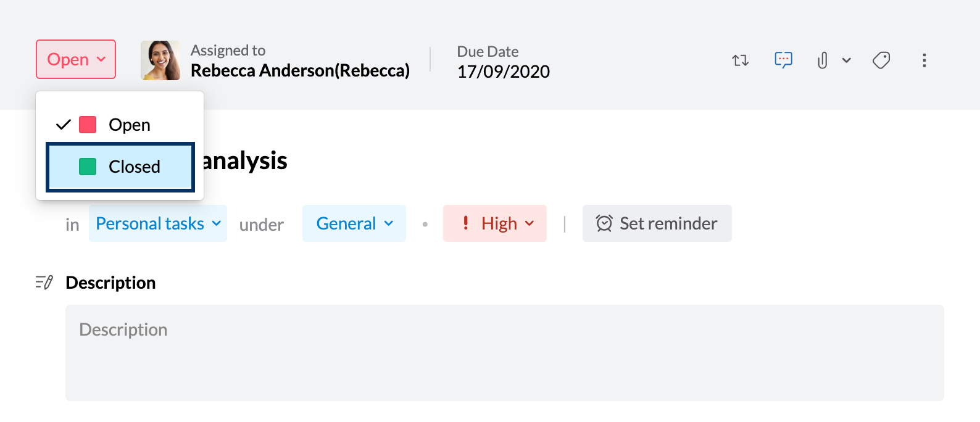This screenshot has width=980, height=422.
Task: Expand the General task list dropdown
Action: (x=353, y=223)
